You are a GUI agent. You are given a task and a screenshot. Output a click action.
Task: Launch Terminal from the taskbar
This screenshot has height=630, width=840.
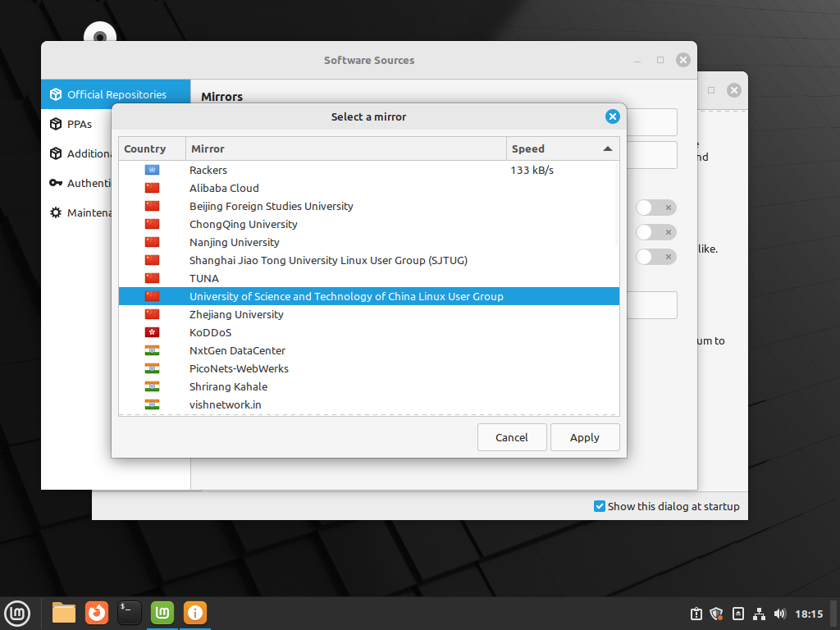coord(130,612)
